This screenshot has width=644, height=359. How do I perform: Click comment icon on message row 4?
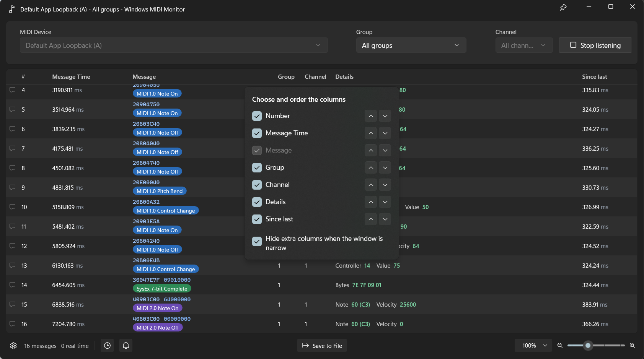(x=13, y=90)
